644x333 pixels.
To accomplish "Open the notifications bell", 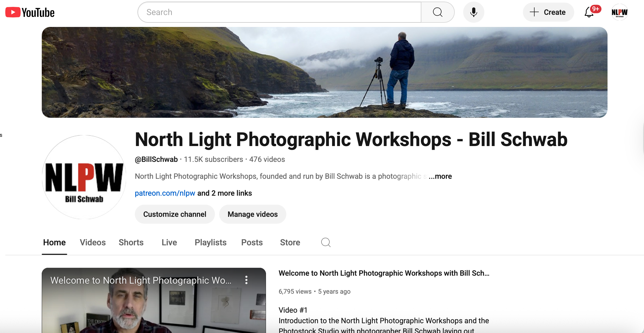I will pos(589,12).
